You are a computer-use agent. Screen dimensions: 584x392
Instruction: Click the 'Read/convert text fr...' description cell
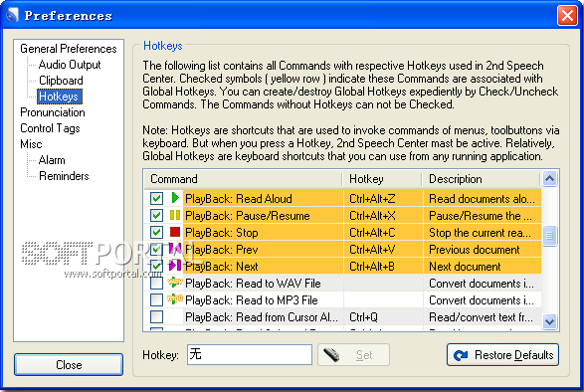point(483,316)
